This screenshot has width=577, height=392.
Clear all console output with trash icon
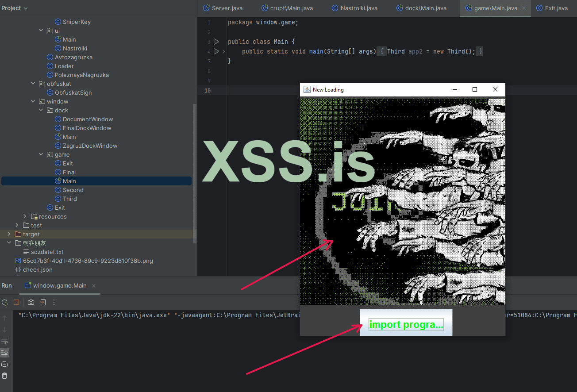click(x=5, y=376)
